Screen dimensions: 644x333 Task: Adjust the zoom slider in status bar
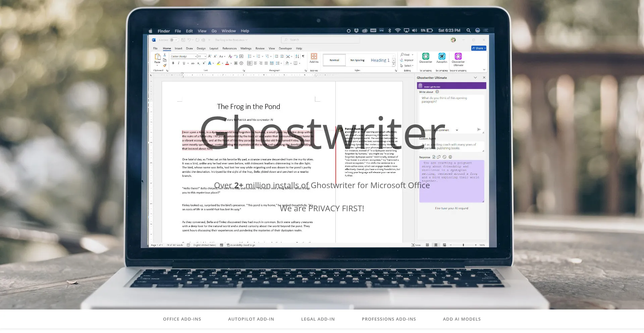463,245
